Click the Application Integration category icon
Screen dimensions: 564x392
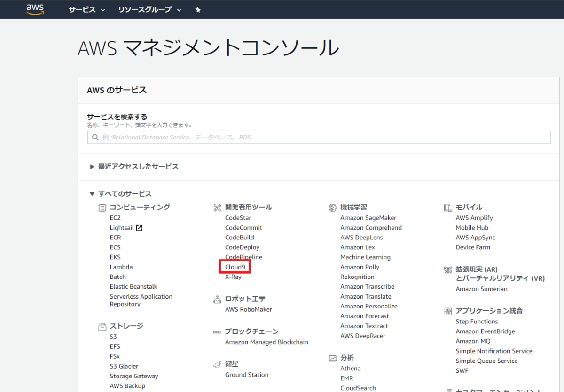pos(448,311)
